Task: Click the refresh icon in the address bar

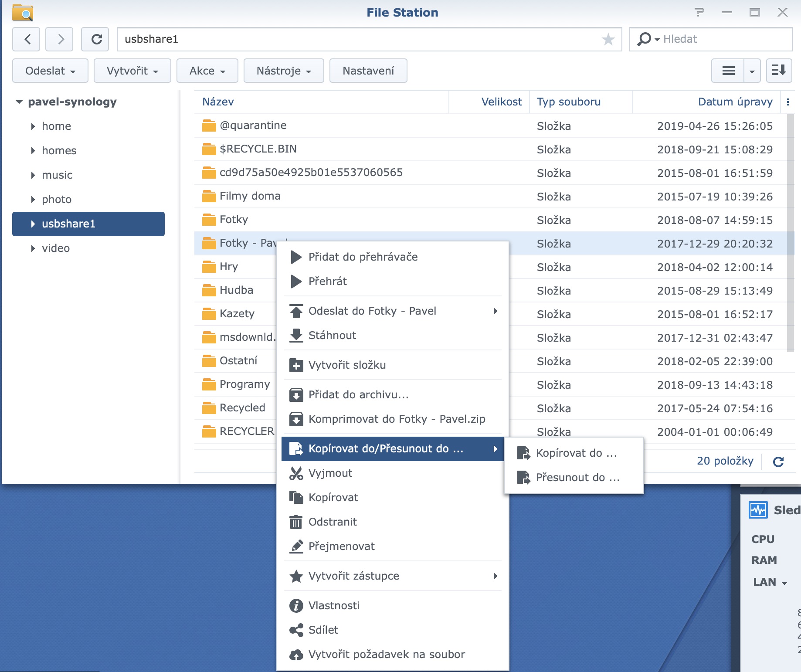Action: (x=95, y=39)
